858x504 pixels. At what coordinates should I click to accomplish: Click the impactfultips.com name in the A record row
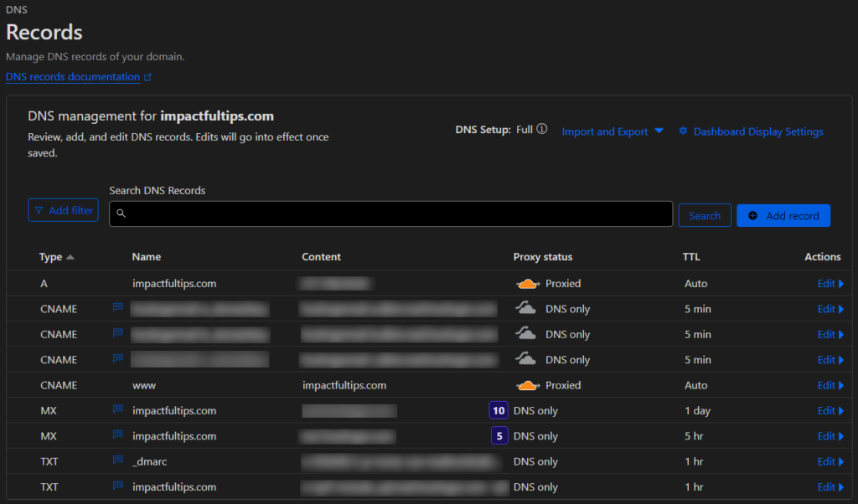pos(174,284)
